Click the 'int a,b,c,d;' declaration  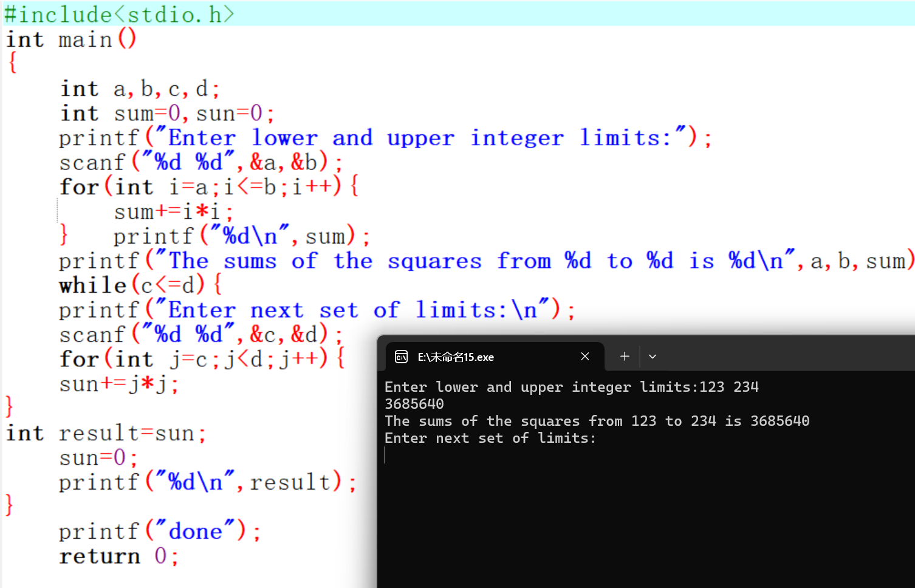[x=140, y=89]
